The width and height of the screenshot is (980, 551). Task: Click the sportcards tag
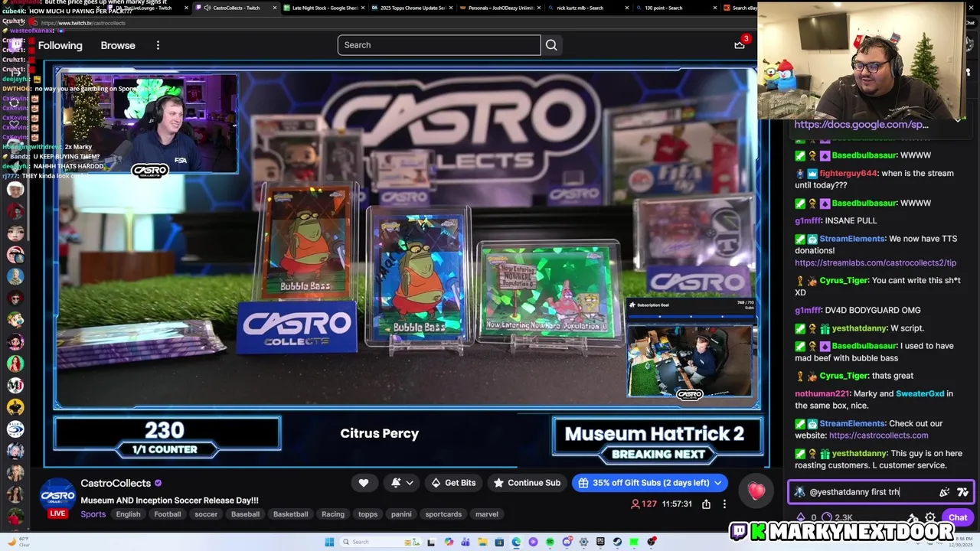443,514
